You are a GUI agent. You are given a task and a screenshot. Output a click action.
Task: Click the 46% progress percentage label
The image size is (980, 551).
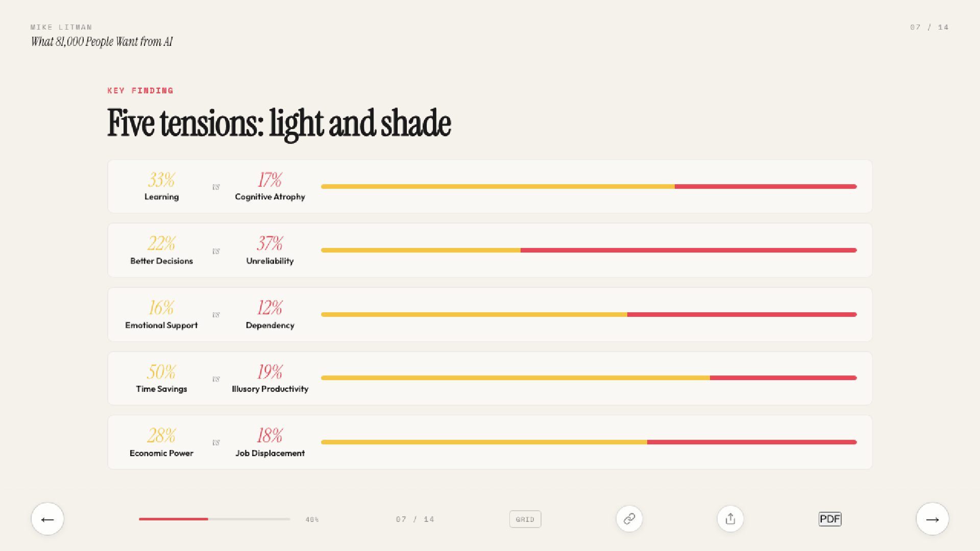[x=312, y=519]
